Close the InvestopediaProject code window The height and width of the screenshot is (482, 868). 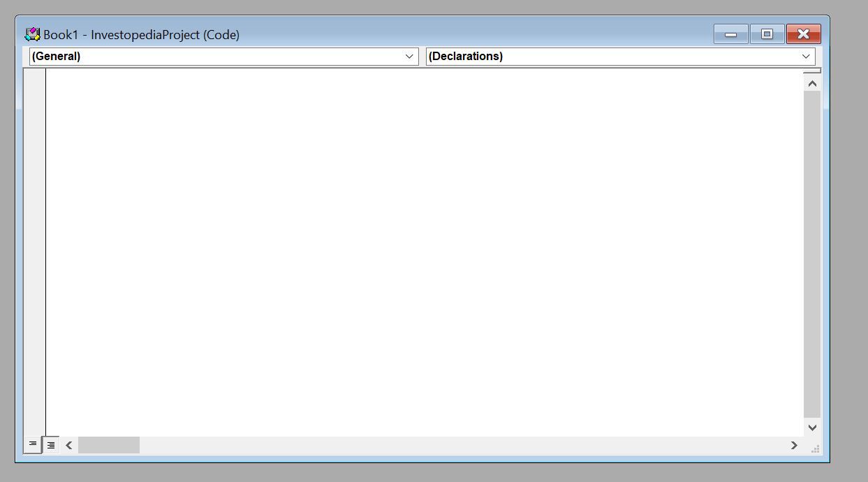point(803,34)
